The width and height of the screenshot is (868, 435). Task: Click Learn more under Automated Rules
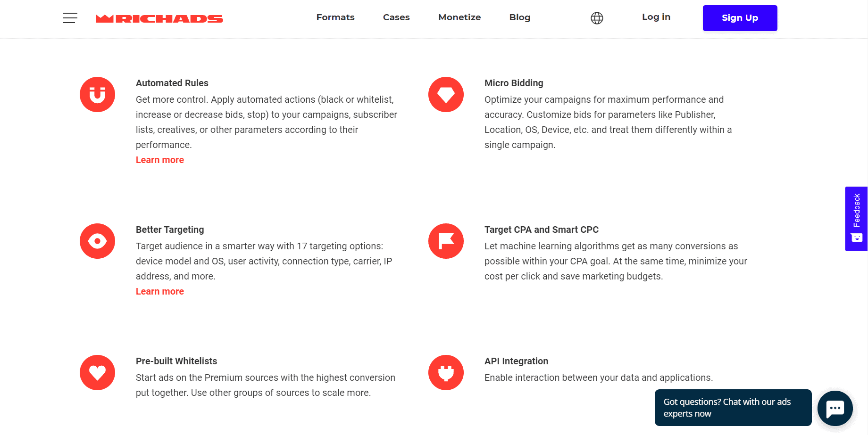point(160,160)
